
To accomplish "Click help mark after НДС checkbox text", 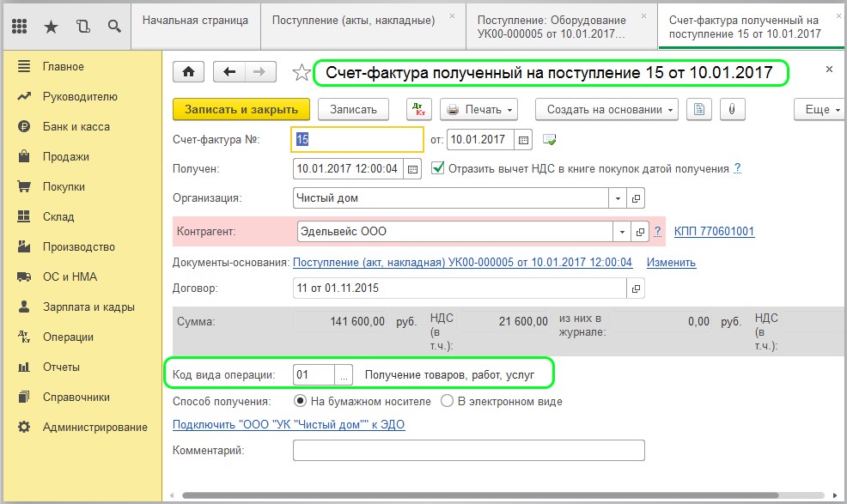I will pos(737,168).
